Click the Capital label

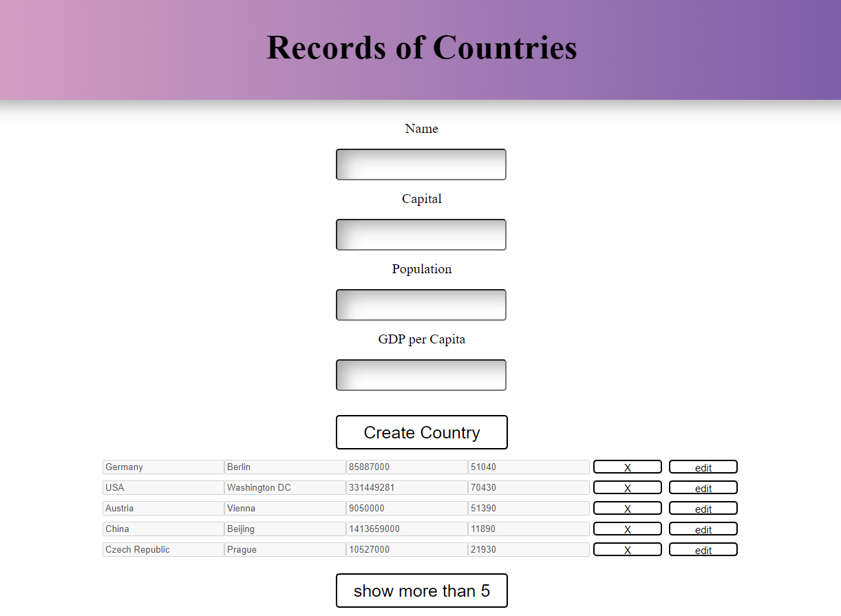tap(421, 199)
